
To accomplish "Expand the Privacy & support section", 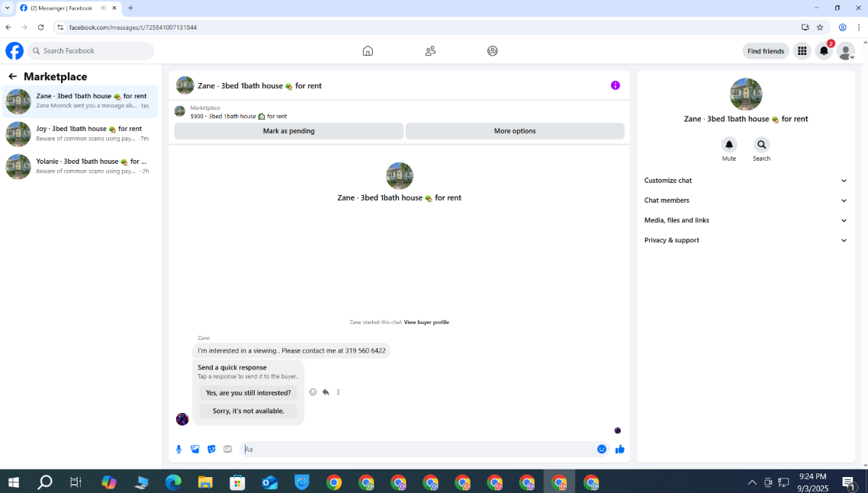I will (745, 240).
